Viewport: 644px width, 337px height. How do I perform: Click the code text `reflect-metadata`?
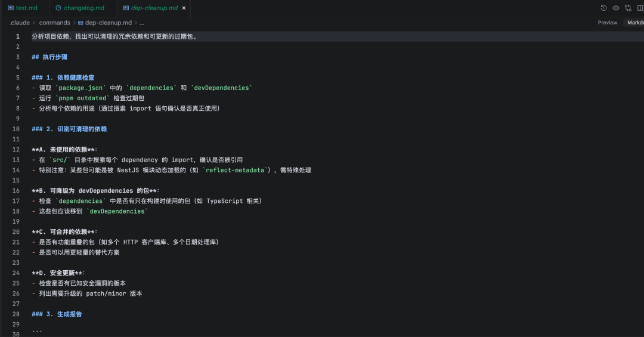(x=235, y=170)
